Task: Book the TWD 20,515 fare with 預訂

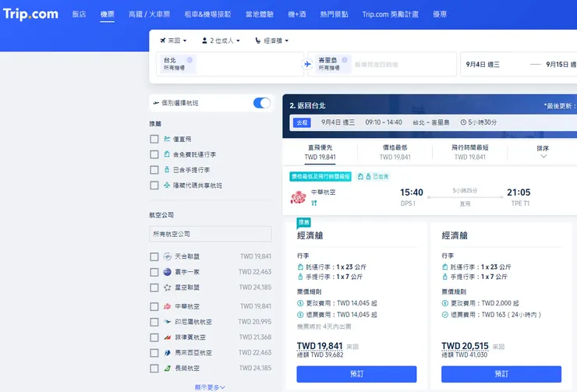Action: pos(501,374)
